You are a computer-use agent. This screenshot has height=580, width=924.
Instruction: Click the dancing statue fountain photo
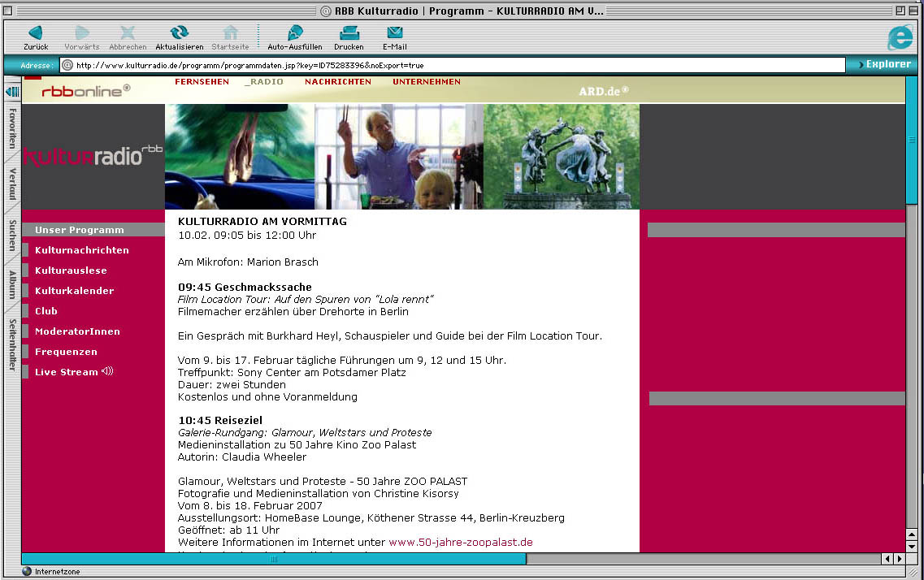tap(562, 157)
